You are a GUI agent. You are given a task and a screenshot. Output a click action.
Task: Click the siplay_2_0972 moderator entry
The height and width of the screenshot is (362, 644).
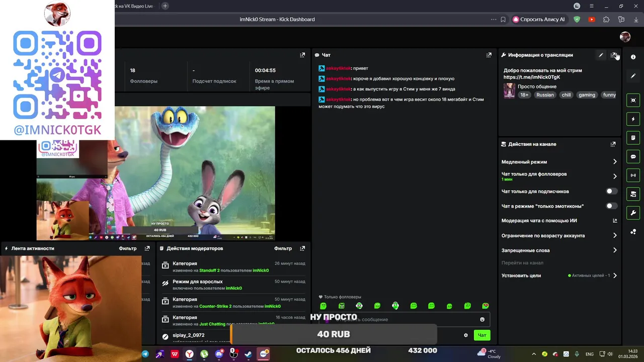[189, 335]
